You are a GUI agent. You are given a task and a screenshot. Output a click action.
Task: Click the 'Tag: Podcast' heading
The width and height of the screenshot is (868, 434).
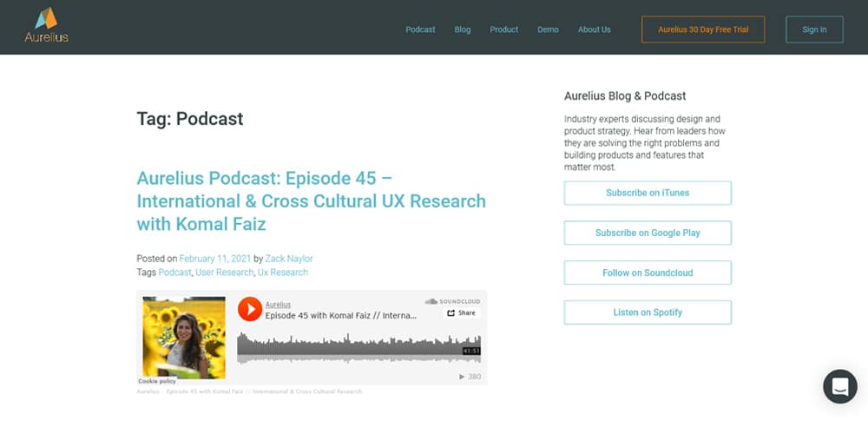click(190, 118)
